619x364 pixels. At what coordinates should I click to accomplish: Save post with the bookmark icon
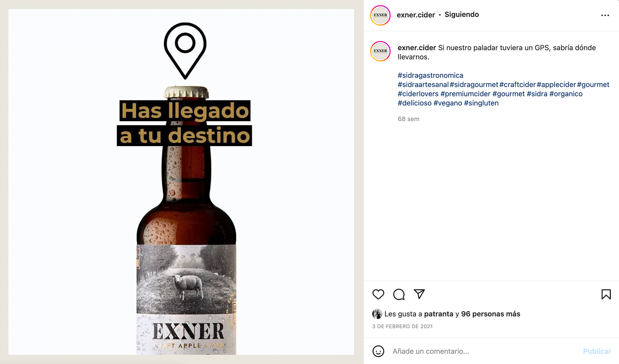[x=606, y=294]
